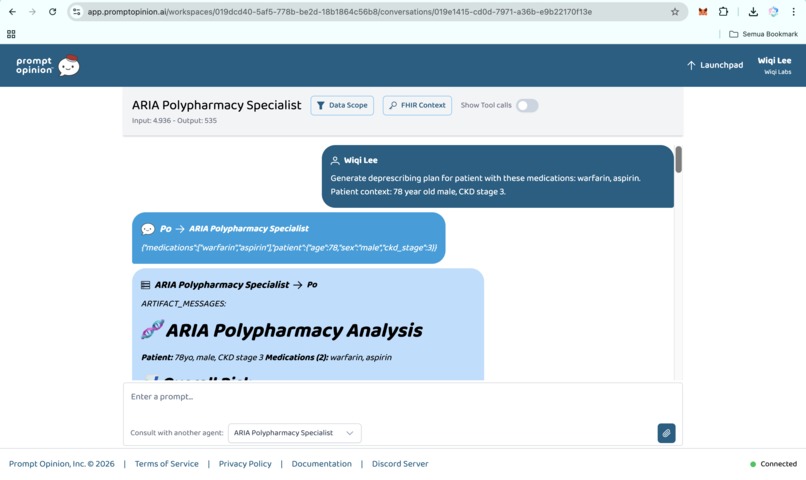
Task: Open the extensions puzzle icon
Action: [x=723, y=11]
